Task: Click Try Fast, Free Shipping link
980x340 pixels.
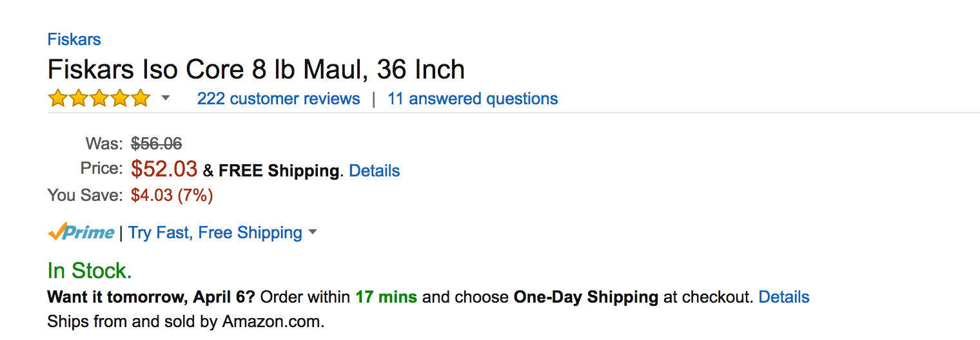Action: pos(215,232)
